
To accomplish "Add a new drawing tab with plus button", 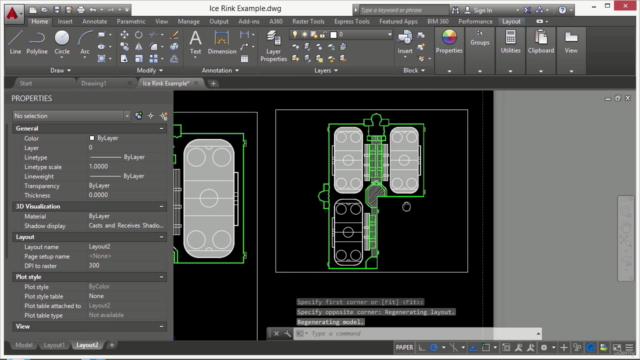I will tap(213, 83).
